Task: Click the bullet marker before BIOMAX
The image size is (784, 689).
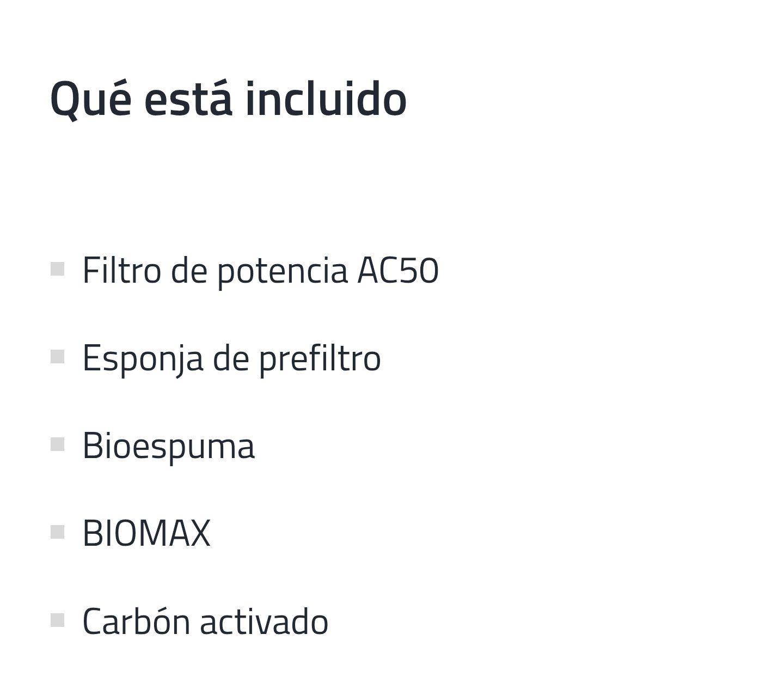Action: [57, 532]
